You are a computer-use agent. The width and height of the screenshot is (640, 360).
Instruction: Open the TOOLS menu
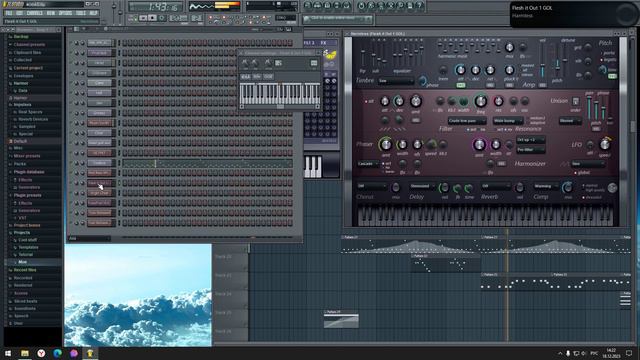point(81,13)
